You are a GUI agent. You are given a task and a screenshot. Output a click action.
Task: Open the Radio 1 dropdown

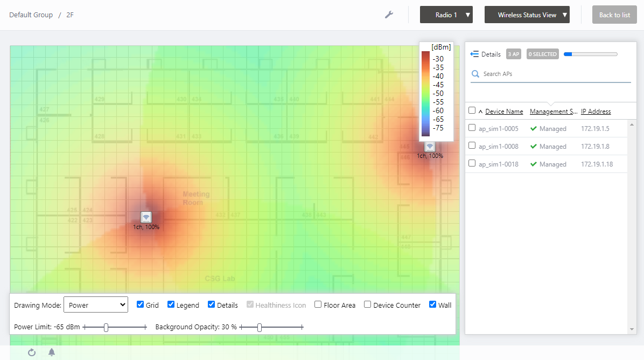coord(446,15)
